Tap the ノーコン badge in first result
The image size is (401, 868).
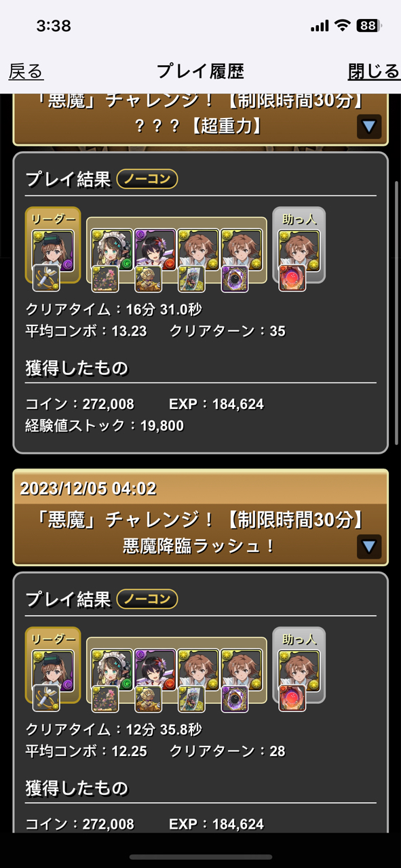147,179
